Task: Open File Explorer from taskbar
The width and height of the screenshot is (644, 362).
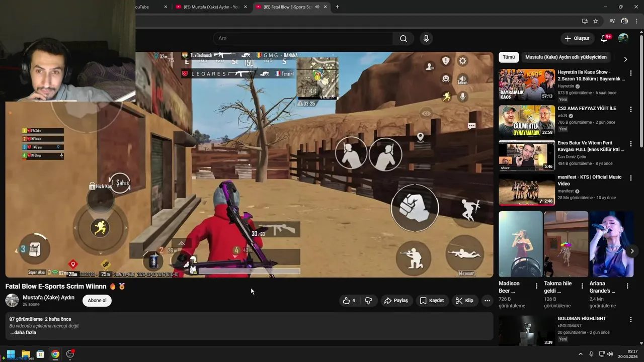Action: 26,354
